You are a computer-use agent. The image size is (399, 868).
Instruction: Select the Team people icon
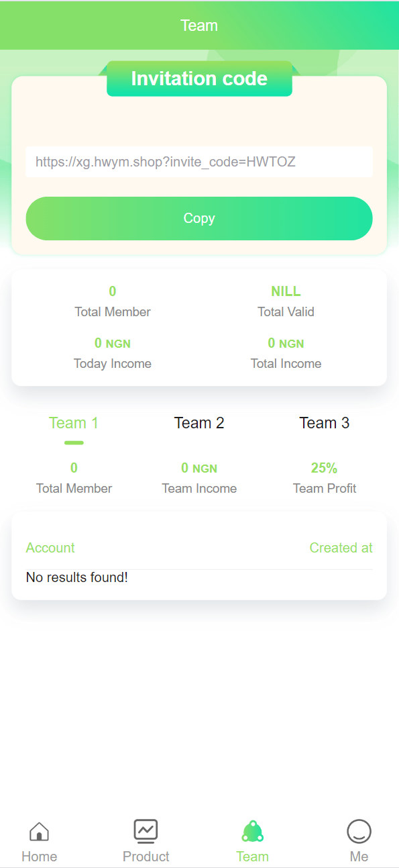click(252, 831)
